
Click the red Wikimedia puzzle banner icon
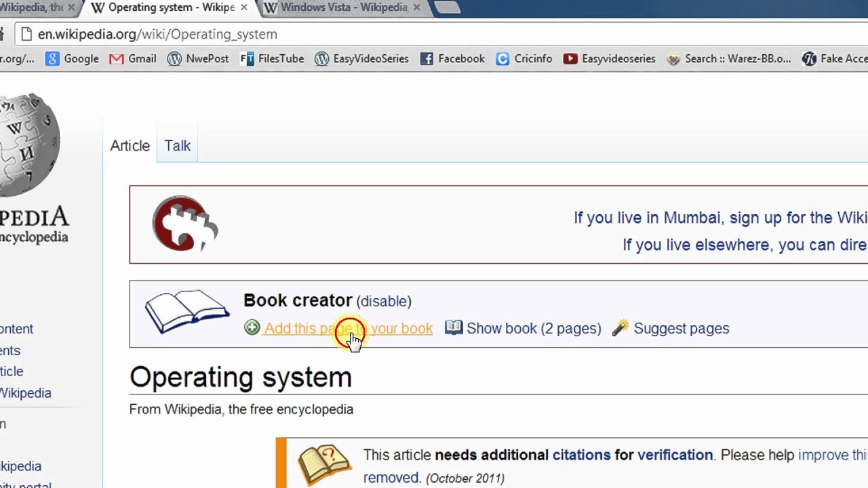coord(185,224)
